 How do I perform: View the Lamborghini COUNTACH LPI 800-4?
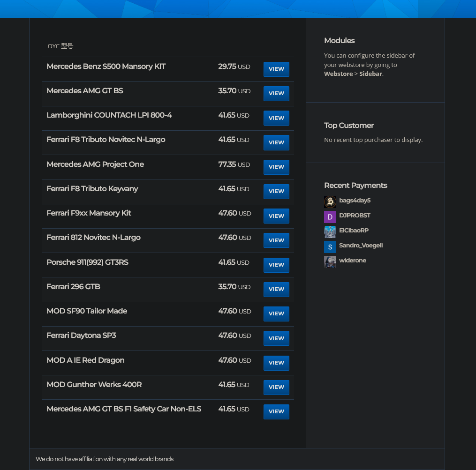pyautogui.click(x=276, y=118)
